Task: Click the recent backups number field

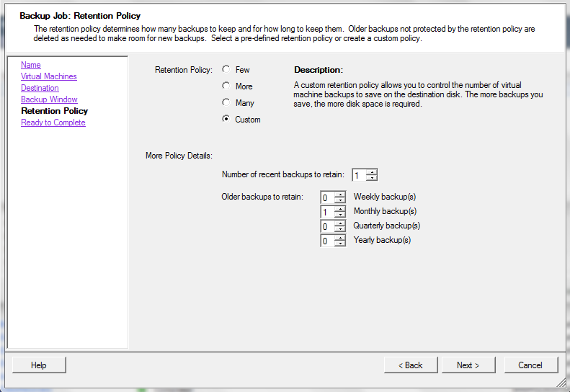Action: (x=359, y=175)
